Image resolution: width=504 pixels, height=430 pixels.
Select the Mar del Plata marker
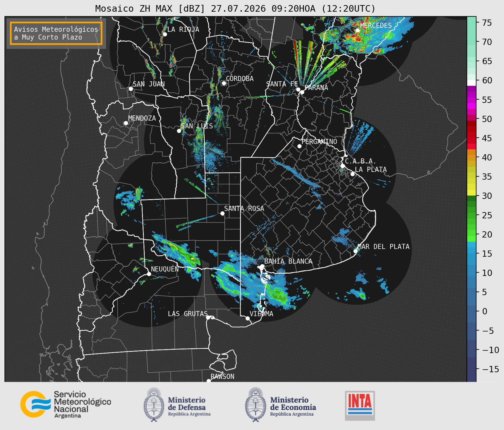coord(356,251)
